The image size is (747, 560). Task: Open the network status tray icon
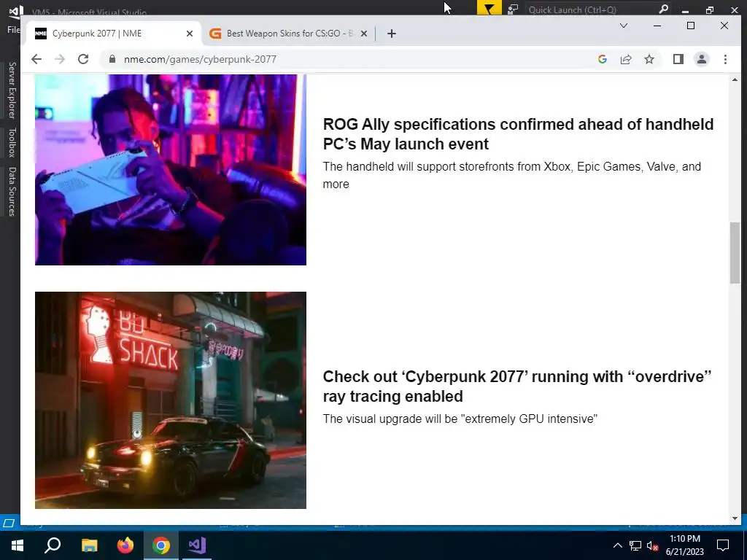point(635,545)
